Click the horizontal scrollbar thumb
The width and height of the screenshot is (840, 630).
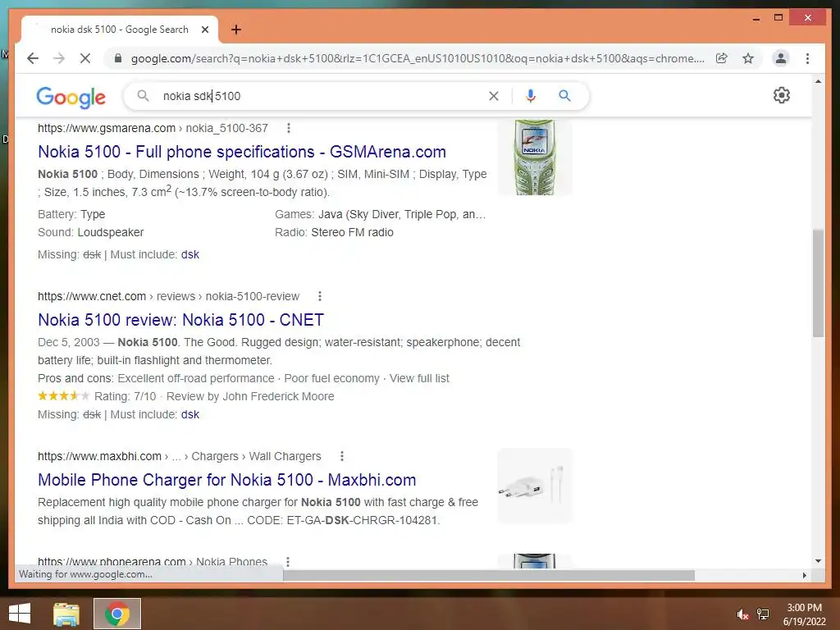489,575
